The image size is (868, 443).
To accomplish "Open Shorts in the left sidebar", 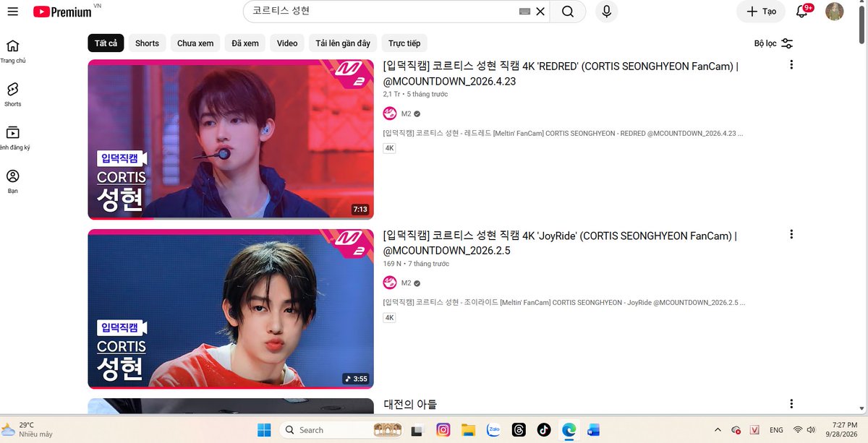I will pos(12,95).
